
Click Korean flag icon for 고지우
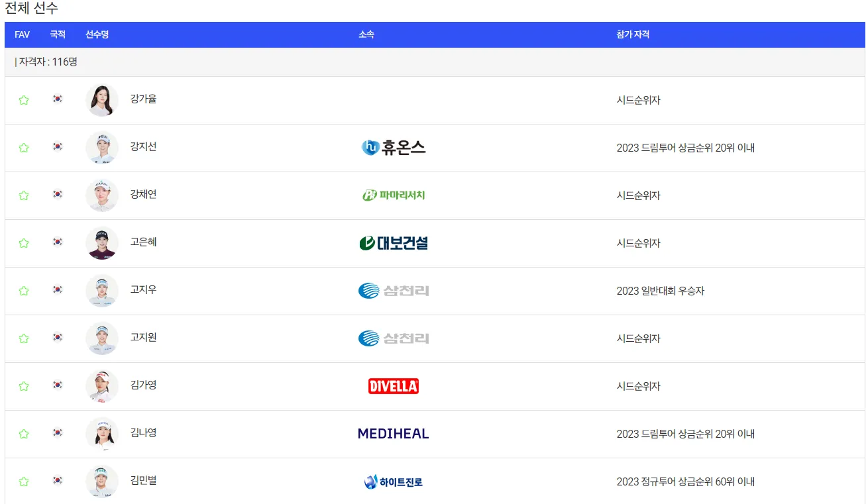pos(58,290)
